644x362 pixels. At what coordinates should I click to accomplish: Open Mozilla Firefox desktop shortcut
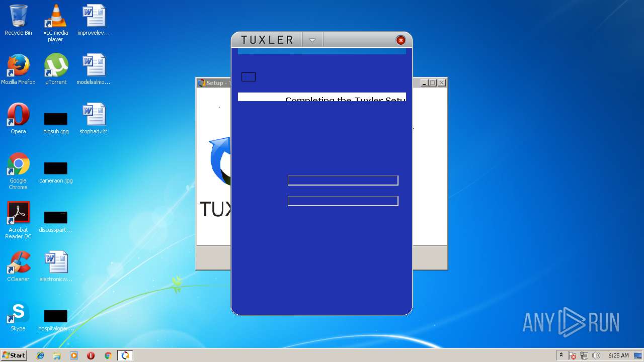(x=18, y=69)
